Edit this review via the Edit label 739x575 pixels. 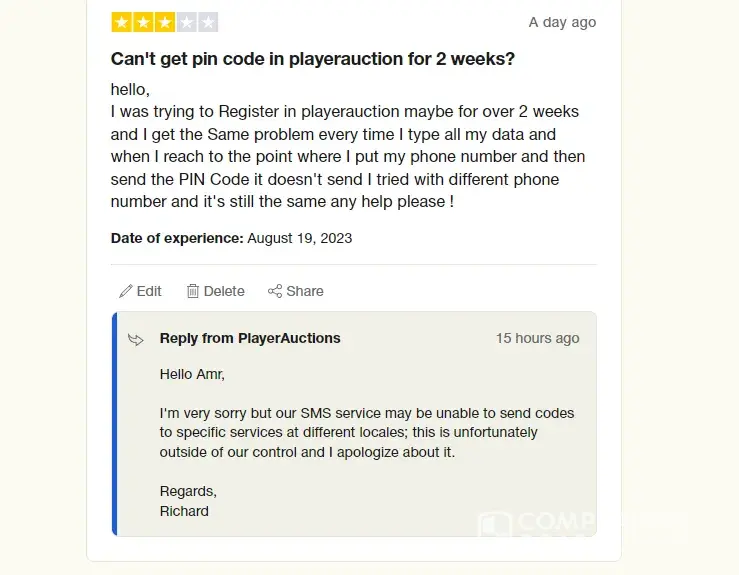149,291
